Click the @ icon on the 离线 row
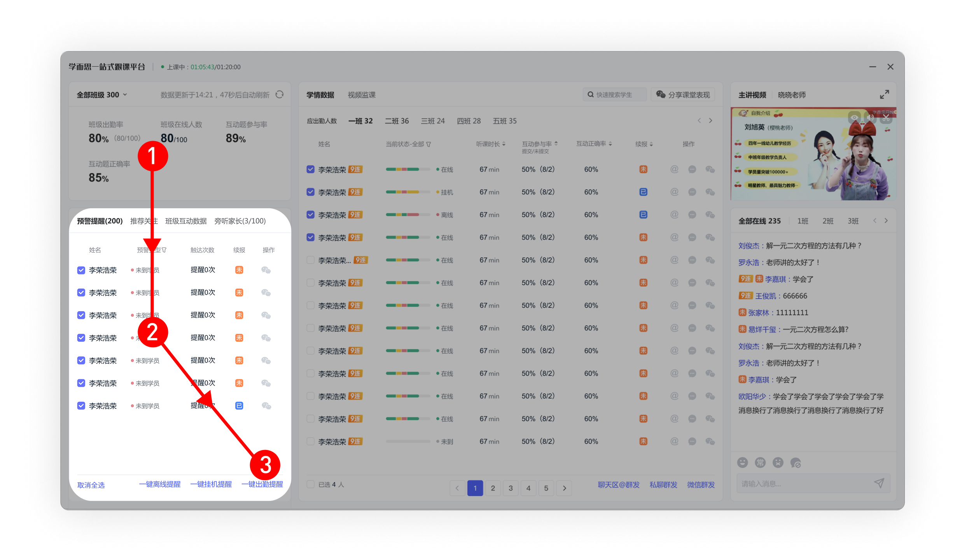Viewport: 955px width, 560px height. pyautogui.click(x=674, y=215)
